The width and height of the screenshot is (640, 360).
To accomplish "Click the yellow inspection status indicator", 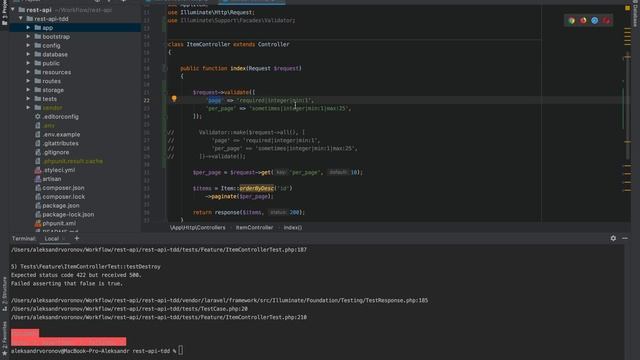I will pyautogui.click(x=627, y=8).
